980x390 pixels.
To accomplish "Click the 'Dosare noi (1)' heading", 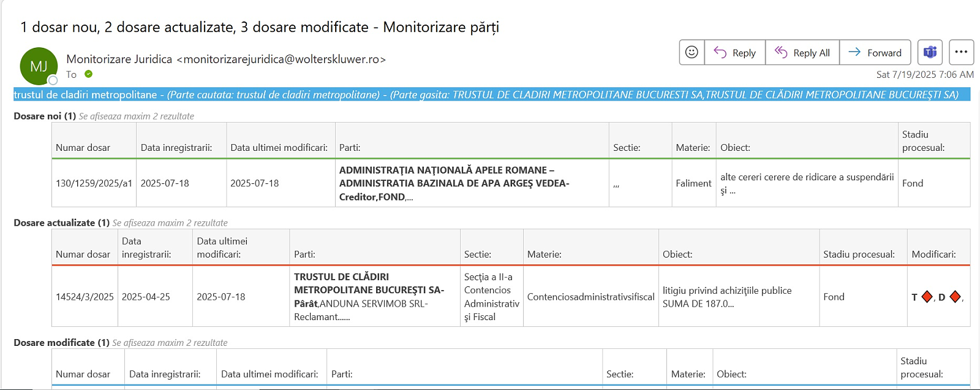I will (45, 116).
